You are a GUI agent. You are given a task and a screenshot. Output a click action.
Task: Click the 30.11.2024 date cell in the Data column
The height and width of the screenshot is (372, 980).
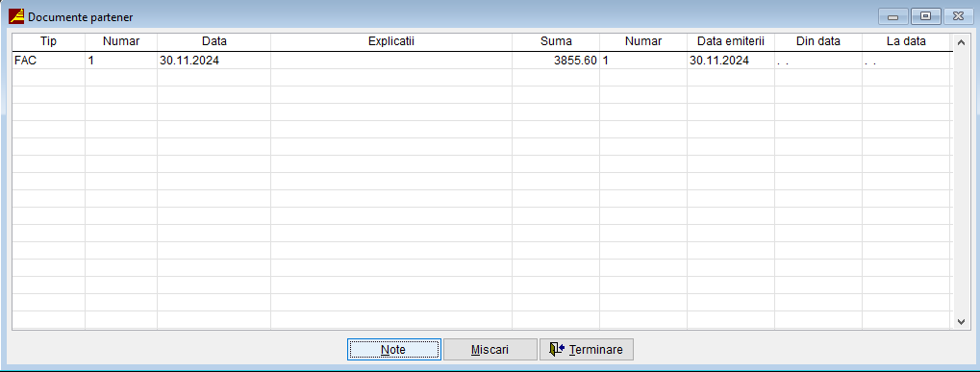pyautogui.click(x=214, y=61)
